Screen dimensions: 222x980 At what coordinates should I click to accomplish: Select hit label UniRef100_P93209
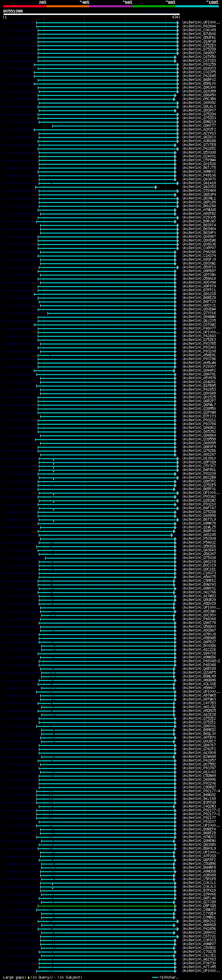click(199, 473)
